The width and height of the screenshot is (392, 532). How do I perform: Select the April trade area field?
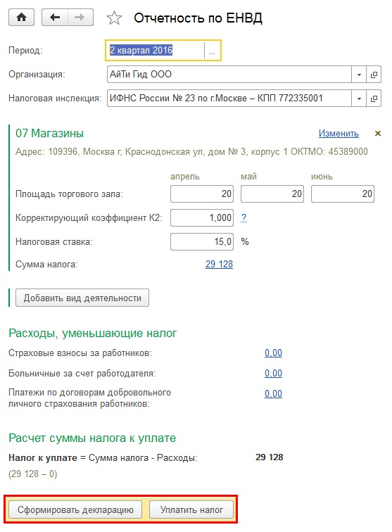pyautogui.click(x=202, y=194)
